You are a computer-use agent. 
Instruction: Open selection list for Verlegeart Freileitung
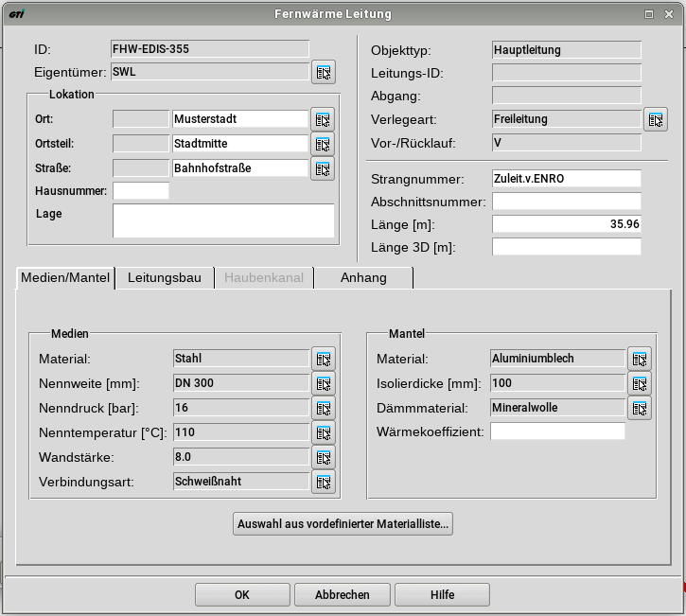[x=656, y=119]
